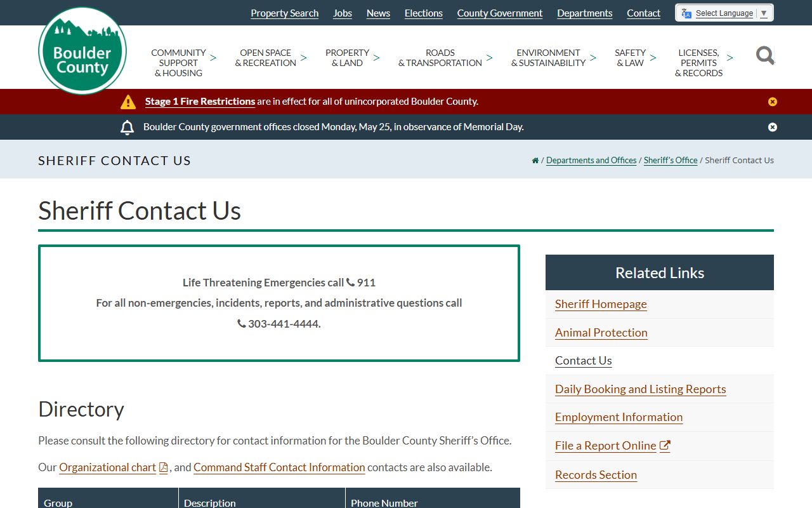This screenshot has height=508, width=812.
Task: Click the home icon in breadcrumbs
Action: coord(535,161)
